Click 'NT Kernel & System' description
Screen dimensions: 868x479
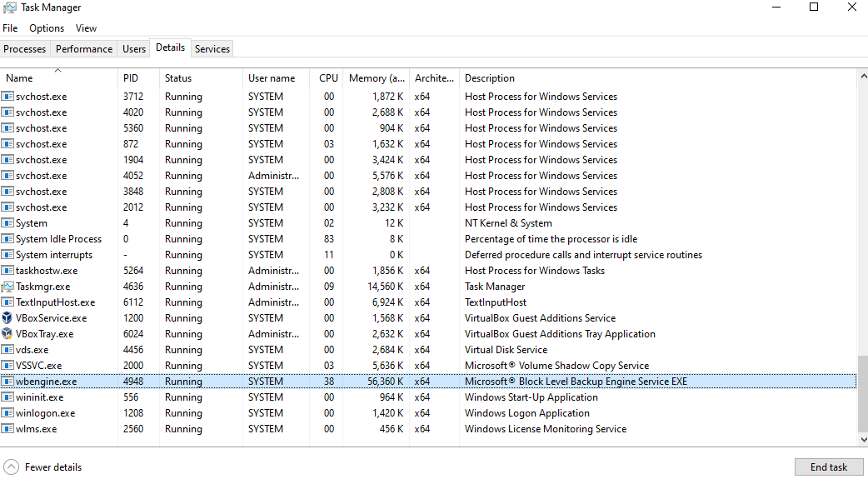coord(508,223)
